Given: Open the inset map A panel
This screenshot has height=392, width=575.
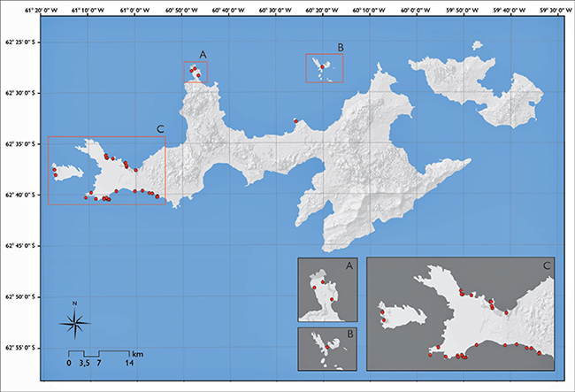Looking at the screenshot, I should click(x=328, y=289).
